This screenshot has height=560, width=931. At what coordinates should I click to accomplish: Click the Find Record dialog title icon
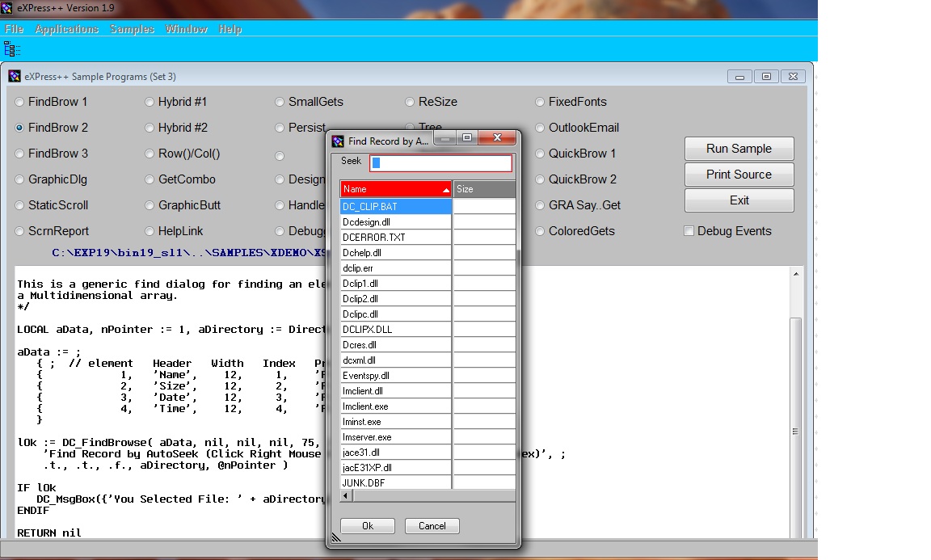point(338,141)
